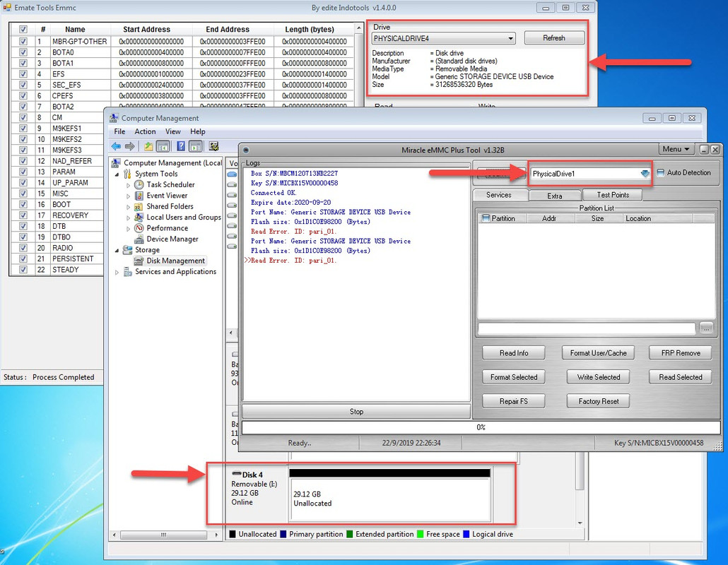
Task: Toggle Auto Detection checkbox in Miracle tool
Action: [x=661, y=172]
